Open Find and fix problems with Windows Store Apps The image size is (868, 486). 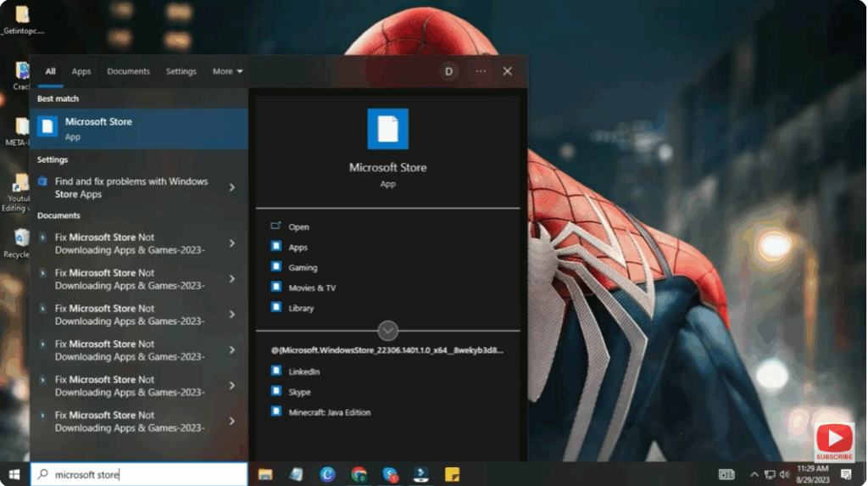click(130, 187)
